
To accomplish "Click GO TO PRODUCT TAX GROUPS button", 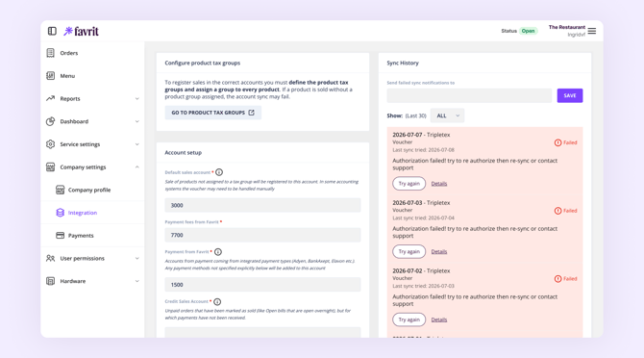I will pos(212,113).
